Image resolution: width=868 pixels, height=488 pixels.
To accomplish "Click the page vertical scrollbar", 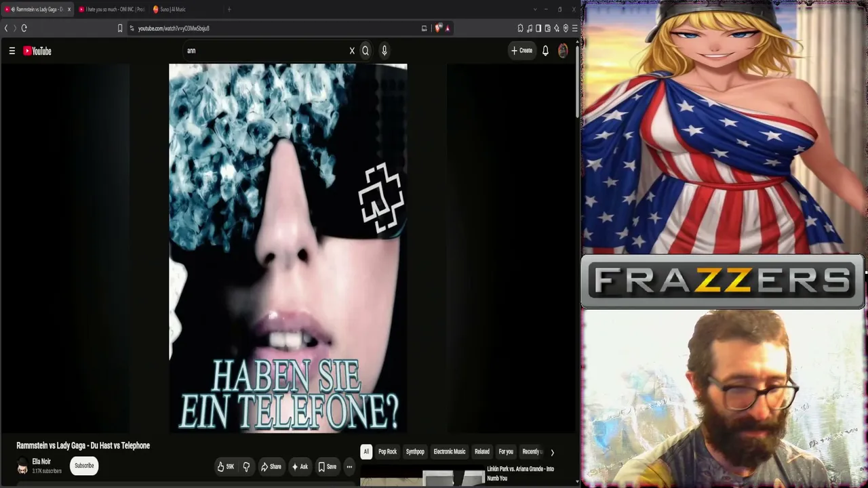I will click(x=577, y=81).
